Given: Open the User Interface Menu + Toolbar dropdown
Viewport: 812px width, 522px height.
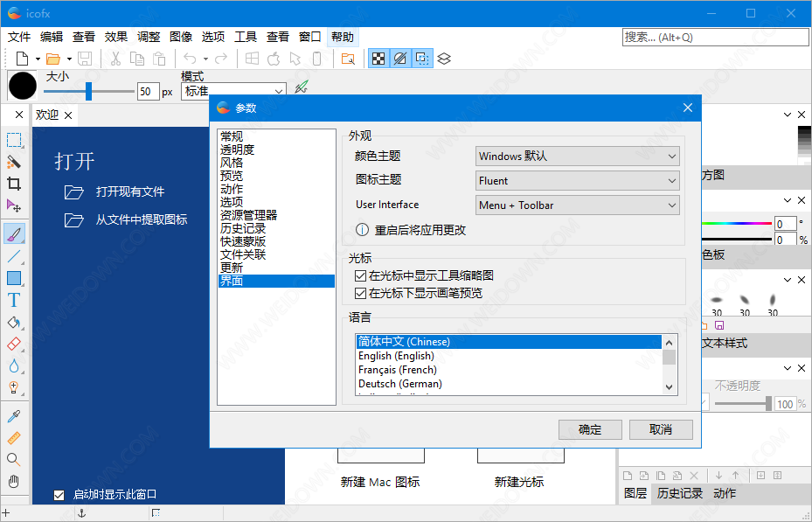Looking at the screenshot, I should pos(578,205).
